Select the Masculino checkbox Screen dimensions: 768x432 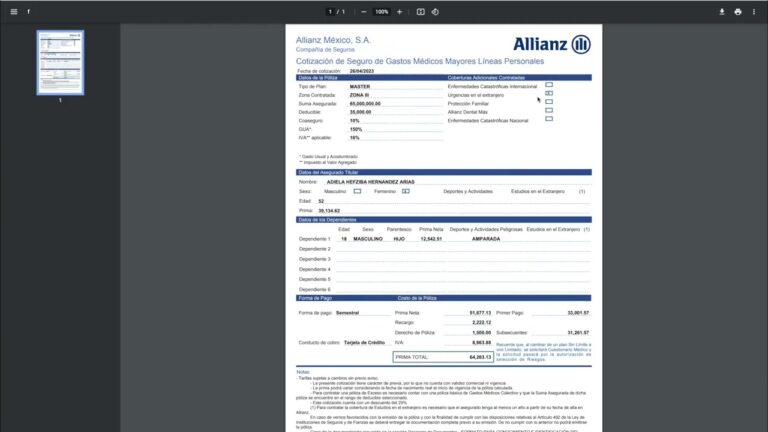point(357,192)
